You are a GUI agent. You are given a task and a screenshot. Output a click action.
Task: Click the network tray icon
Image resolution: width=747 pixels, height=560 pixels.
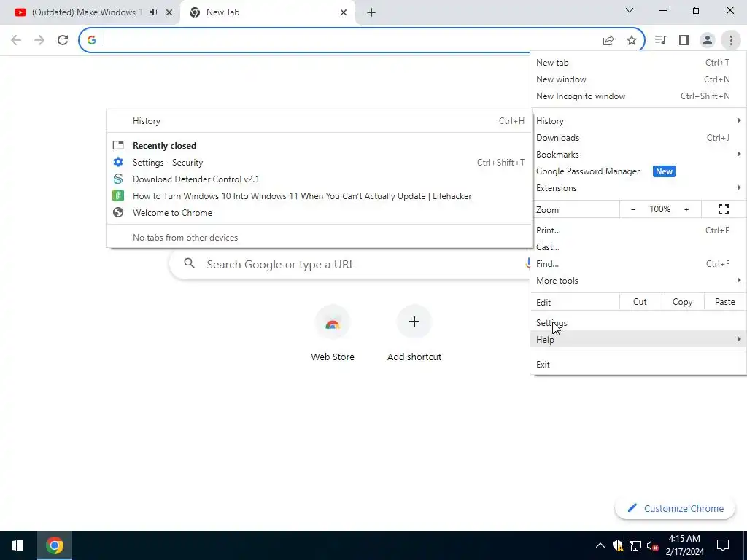635,545
